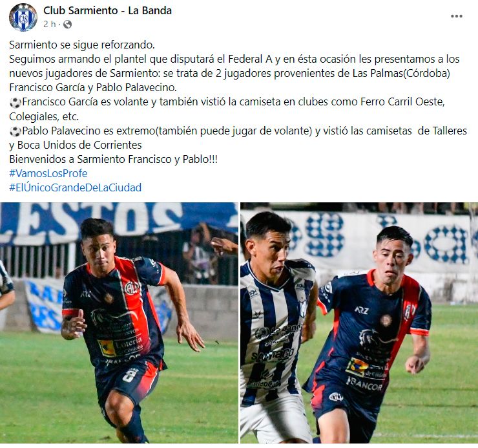Open the #ElÚnicoGrandeDeLaCiudad hashtag

pos(76,187)
